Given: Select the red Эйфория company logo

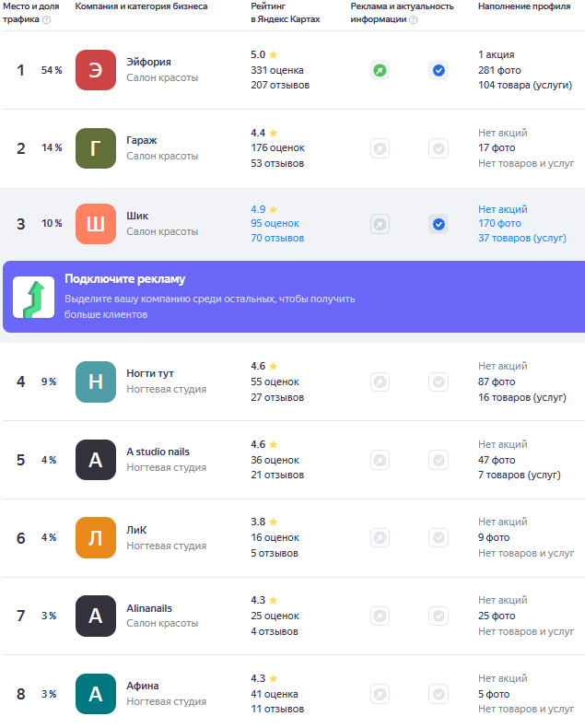Looking at the screenshot, I should tap(96, 70).
